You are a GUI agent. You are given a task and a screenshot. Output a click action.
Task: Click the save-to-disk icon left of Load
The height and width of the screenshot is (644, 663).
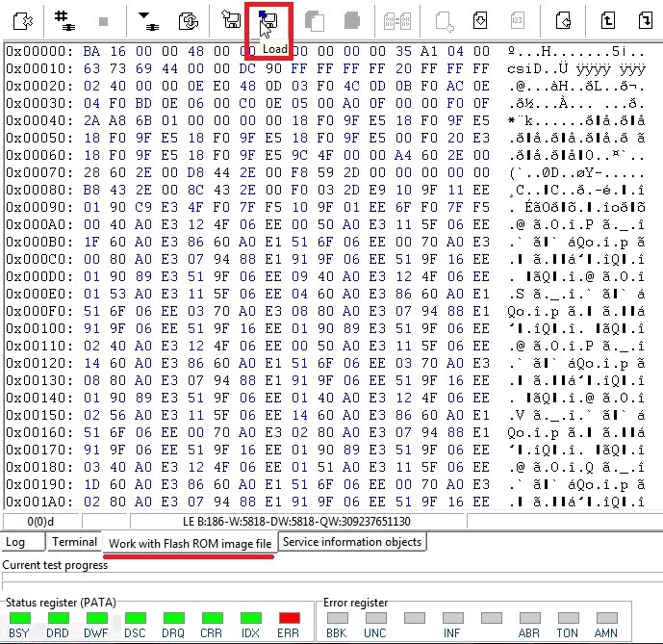coord(231,19)
